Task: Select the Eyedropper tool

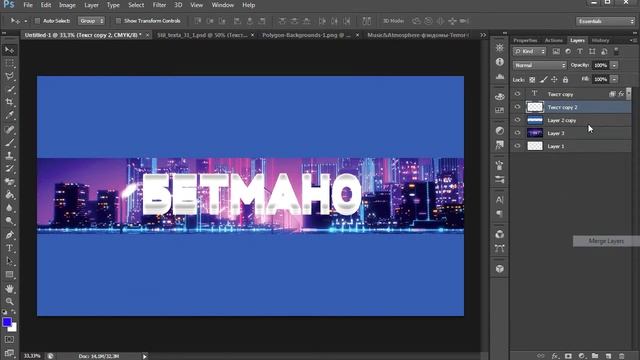Action: 10,115
